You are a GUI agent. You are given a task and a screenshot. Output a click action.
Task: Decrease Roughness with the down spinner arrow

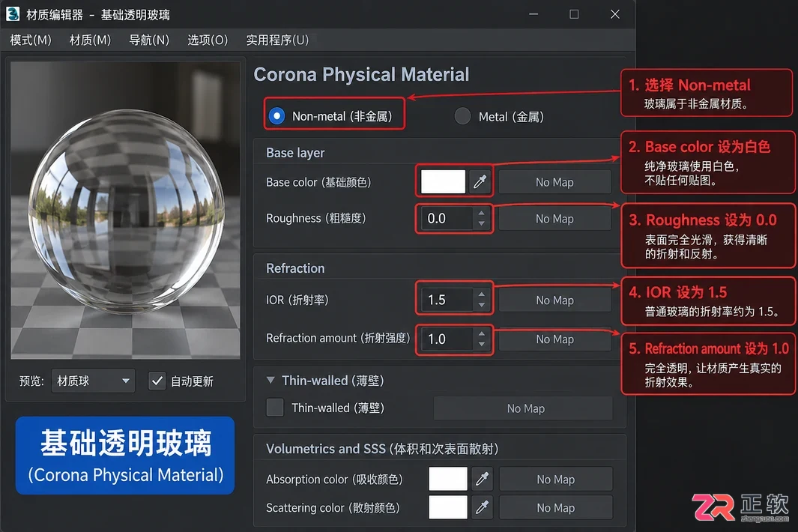(482, 224)
